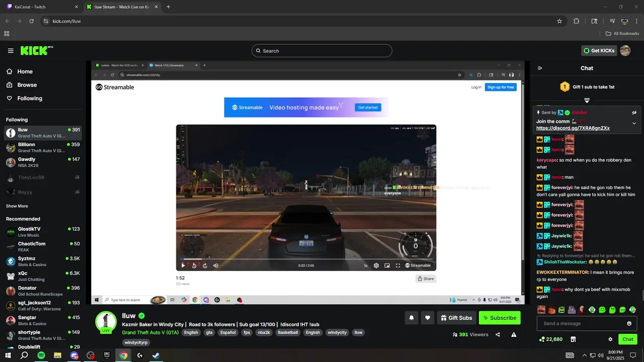Viewport: 644px width, 362px height.
Task: Open Steam from taskbar
Action: coord(156,355)
